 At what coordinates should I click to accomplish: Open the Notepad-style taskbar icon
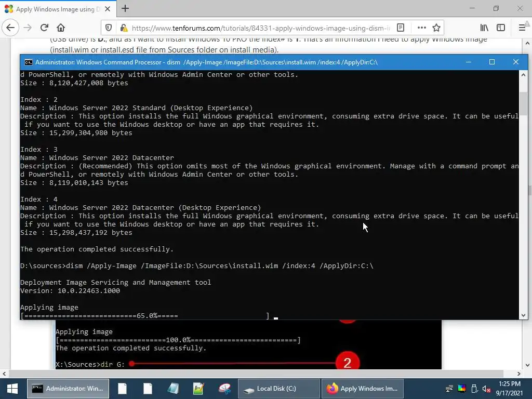click(x=173, y=389)
